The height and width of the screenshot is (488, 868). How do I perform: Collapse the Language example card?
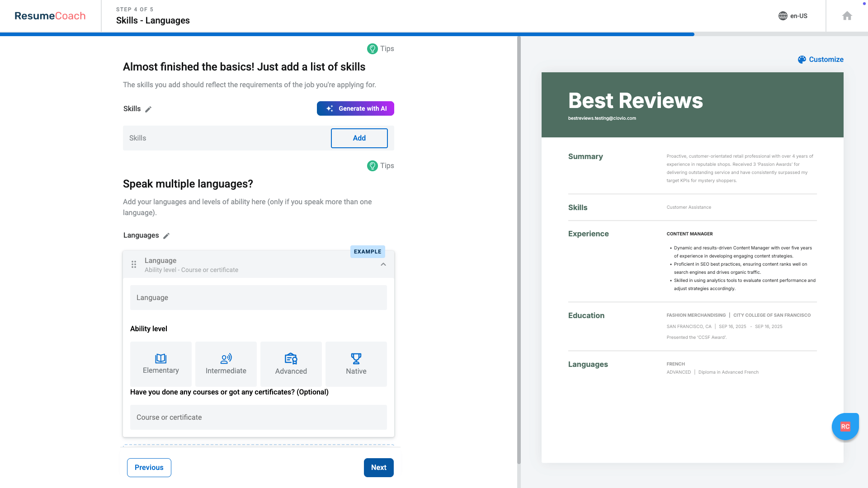(x=384, y=264)
